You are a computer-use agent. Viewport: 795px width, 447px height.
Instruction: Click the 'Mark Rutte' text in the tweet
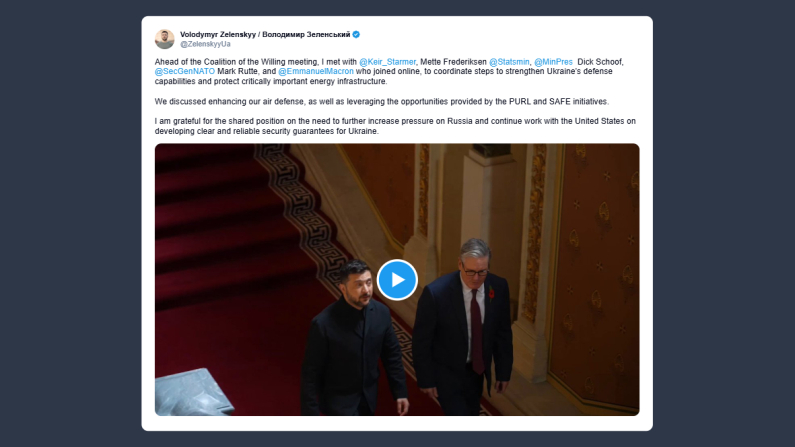point(239,71)
